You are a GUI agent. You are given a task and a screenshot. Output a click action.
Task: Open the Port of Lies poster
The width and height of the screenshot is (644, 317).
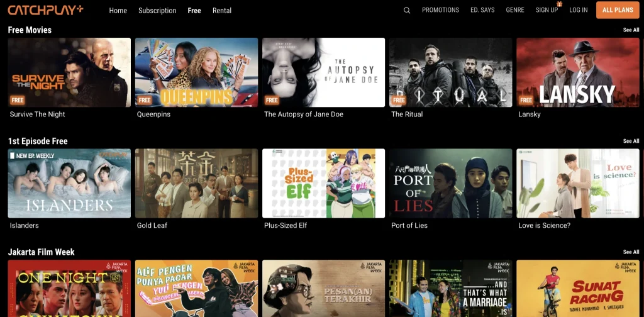[450, 183]
